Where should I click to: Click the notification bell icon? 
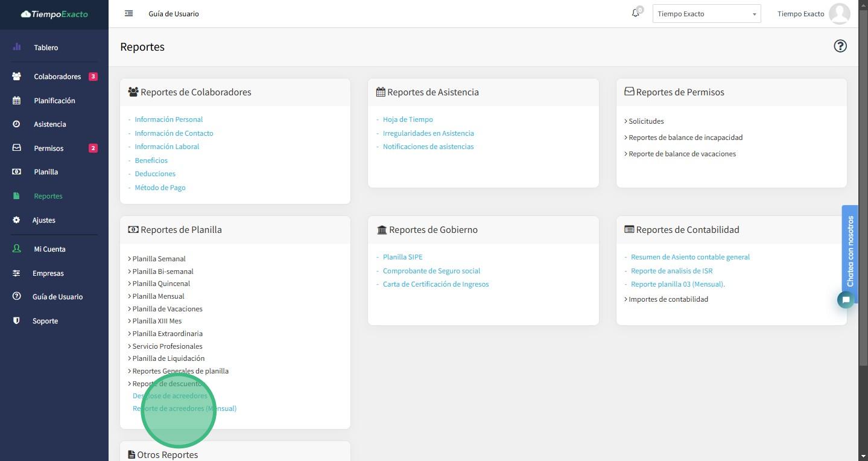[x=635, y=13]
